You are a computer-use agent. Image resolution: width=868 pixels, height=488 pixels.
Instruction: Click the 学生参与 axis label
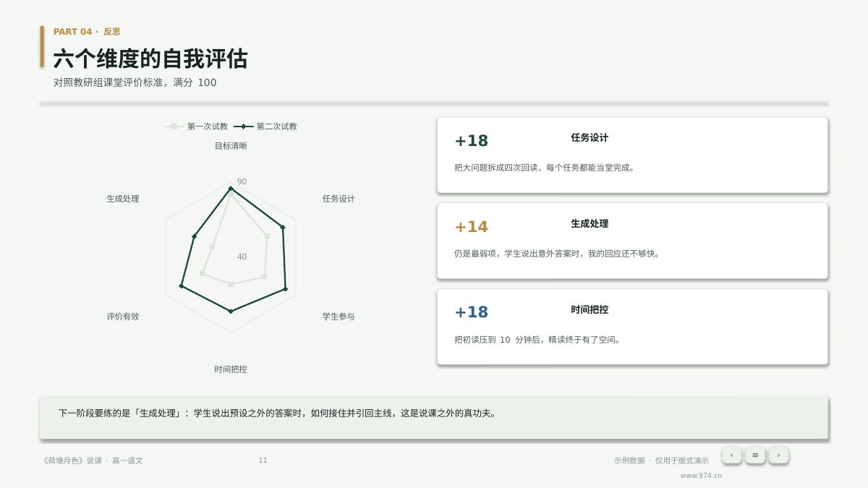(x=339, y=317)
